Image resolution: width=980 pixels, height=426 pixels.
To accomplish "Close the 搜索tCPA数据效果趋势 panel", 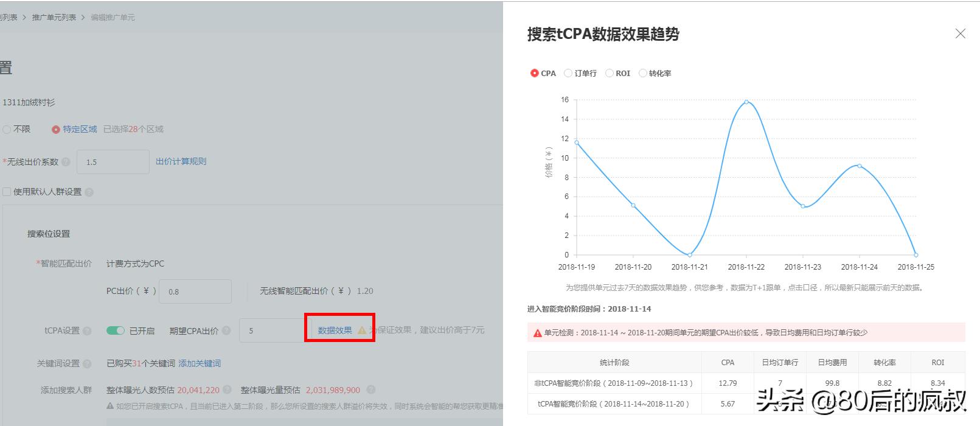I will [960, 33].
